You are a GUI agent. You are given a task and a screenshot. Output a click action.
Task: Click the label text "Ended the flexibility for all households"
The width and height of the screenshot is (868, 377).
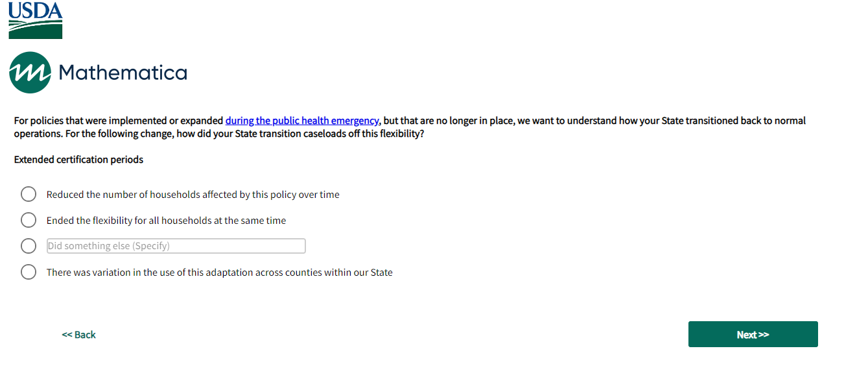166,221
